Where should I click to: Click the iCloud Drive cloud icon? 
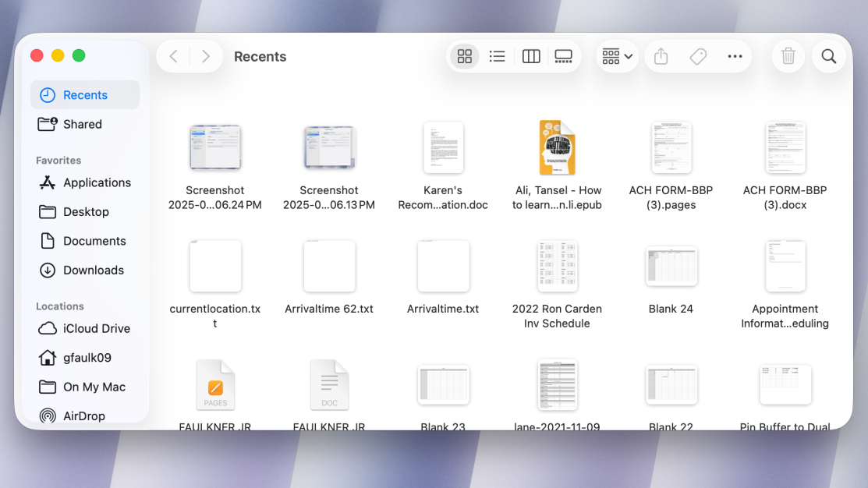[x=48, y=329]
